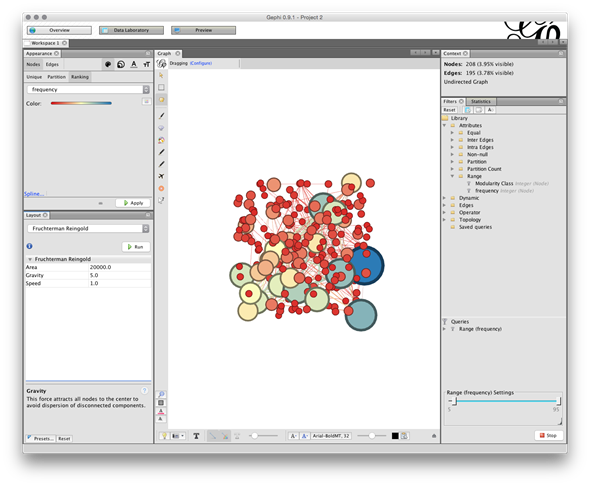Image resolution: width=590 pixels, height=486 pixels.
Task: Open the label attributes configuration icon
Action: tap(404, 436)
